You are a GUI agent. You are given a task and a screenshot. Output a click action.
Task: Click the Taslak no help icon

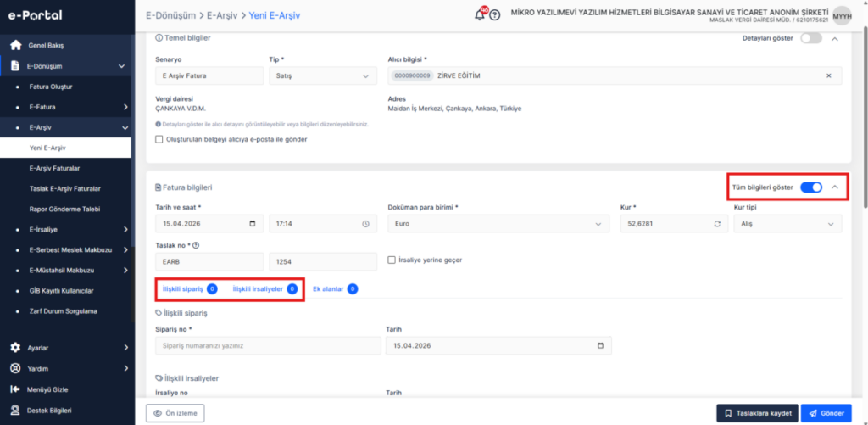(x=196, y=245)
